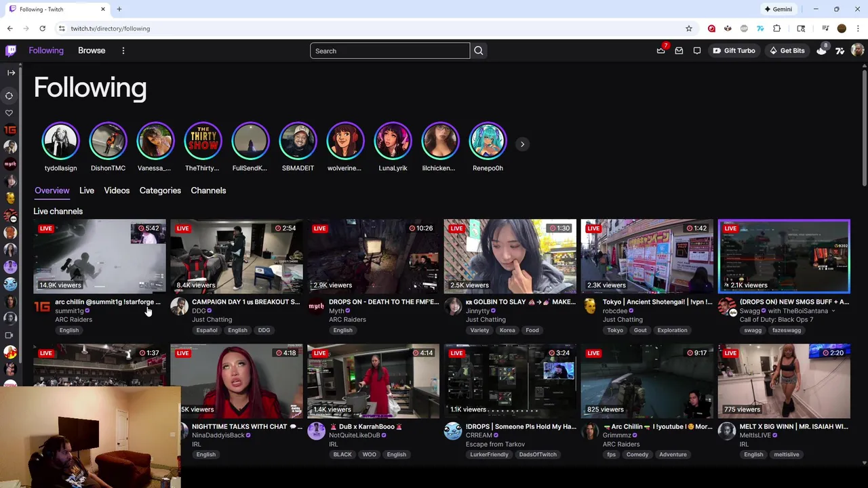
Task: Open Just Chatting category under robcdee
Action: coord(623,319)
